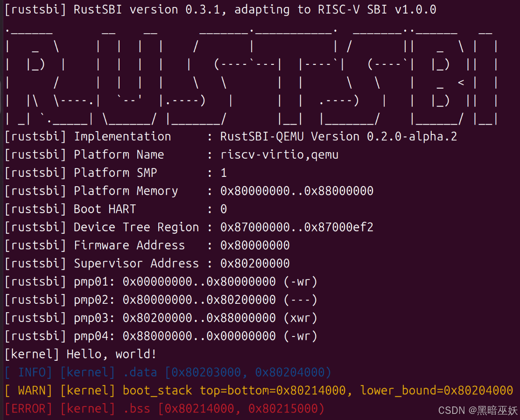Click the Supervisor Address 0x80200000 value
The width and height of the screenshot is (520, 420).
[255, 264]
